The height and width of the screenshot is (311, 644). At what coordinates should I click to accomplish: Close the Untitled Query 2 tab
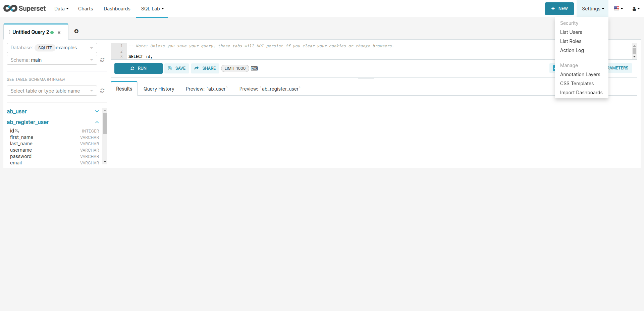pos(59,32)
